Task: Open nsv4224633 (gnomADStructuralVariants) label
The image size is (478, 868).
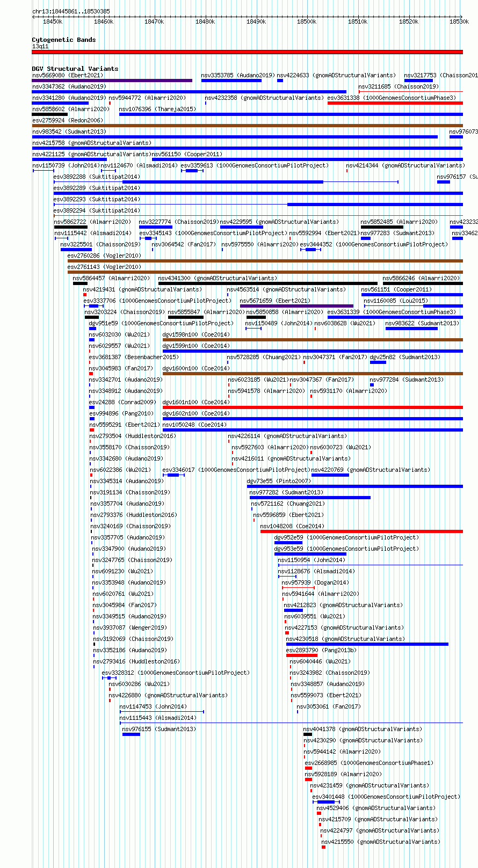Action: [336, 75]
